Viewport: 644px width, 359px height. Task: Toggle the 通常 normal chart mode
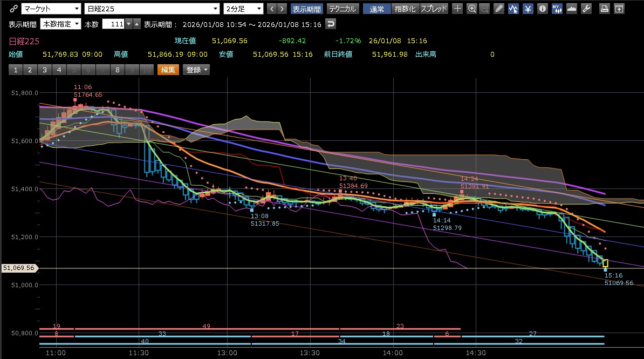click(x=377, y=9)
